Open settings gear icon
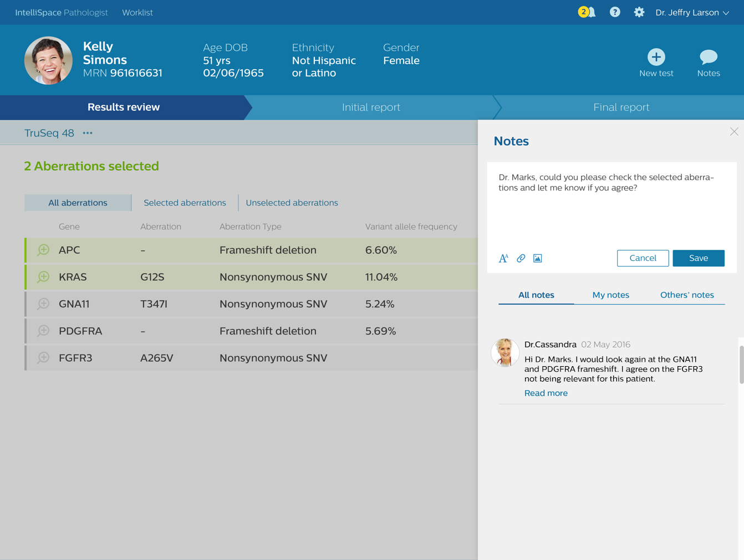This screenshot has width=744, height=560. tap(639, 12)
